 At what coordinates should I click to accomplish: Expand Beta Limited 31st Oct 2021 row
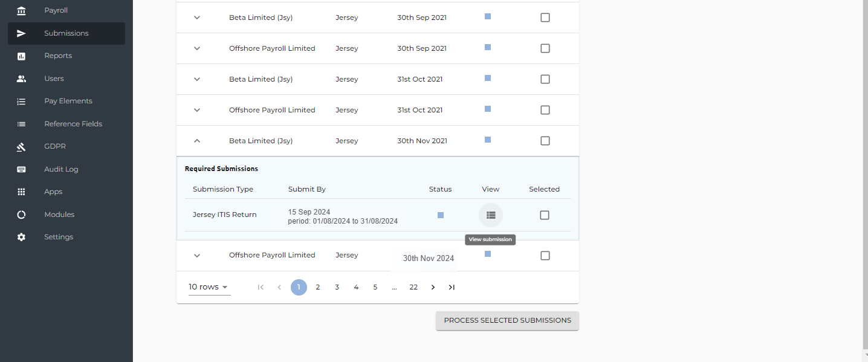point(196,79)
